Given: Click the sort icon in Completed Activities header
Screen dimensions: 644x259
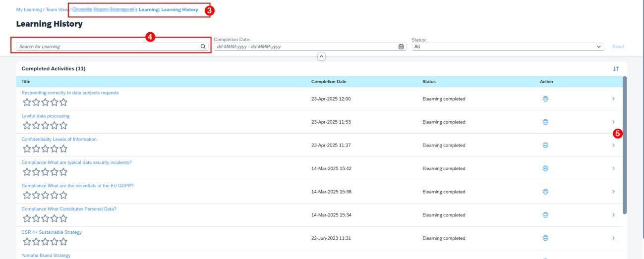Looking at the screenshot, I should 616,69.
